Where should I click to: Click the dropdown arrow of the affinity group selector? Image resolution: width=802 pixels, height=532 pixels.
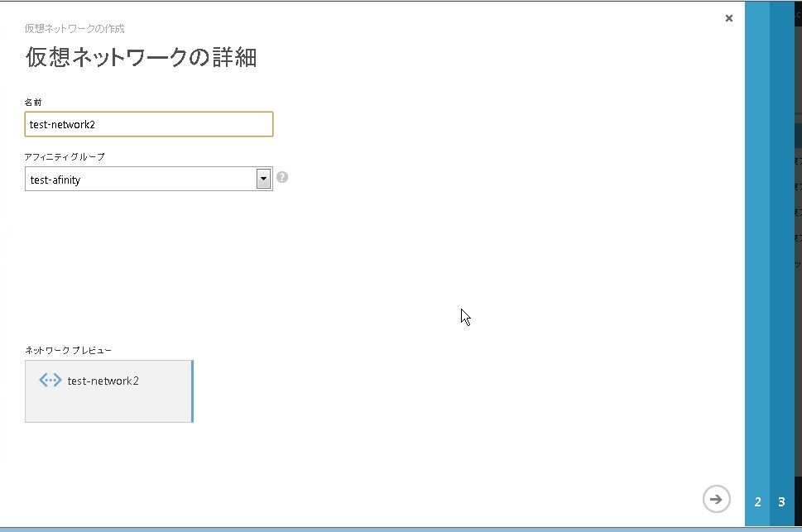point(263,179)
